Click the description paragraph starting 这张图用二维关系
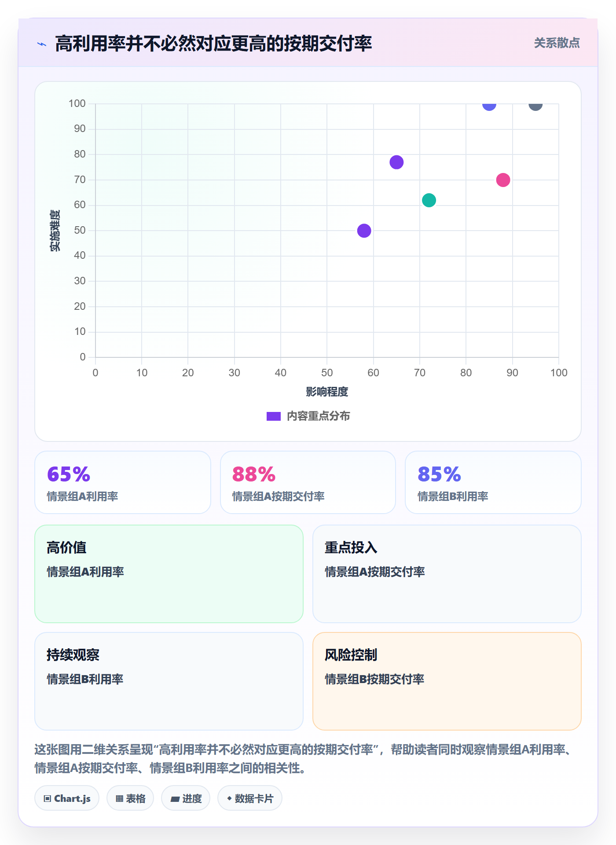Image resolution: width=616 pixels, height=845 pixels. pos(304,759)
